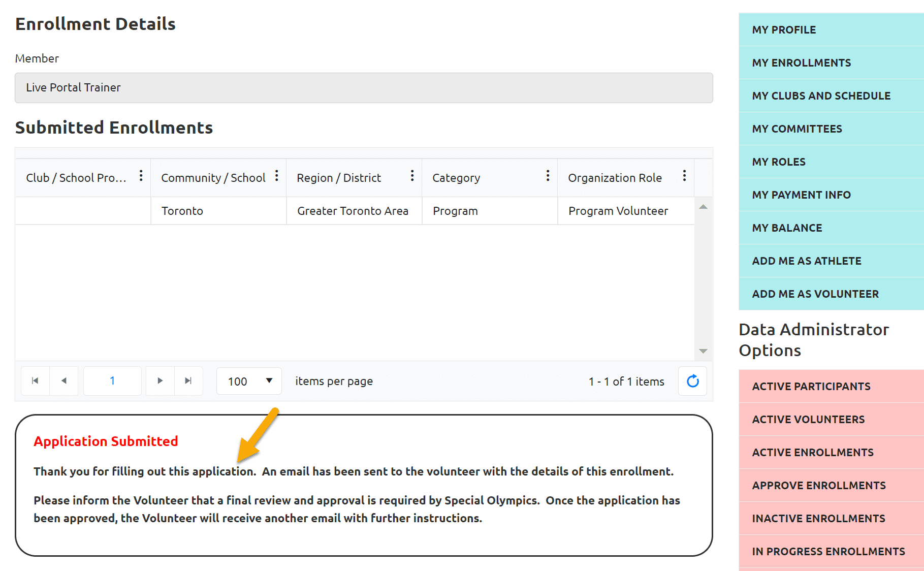Go to first page of enrollments
The image size is (924, 571).
[35, 381]
